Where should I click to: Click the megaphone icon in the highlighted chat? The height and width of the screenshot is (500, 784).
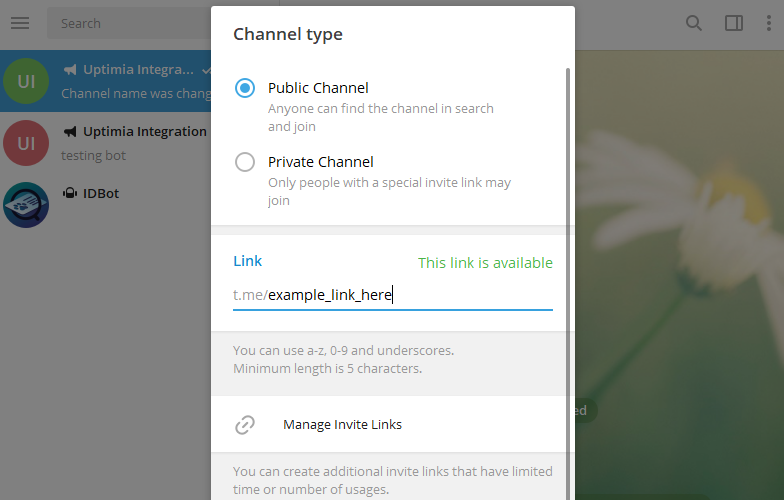(x=70, y=70)
